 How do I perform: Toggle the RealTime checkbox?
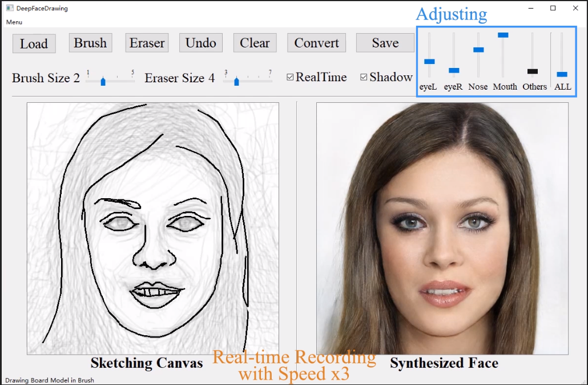click(x=290, y=77)
